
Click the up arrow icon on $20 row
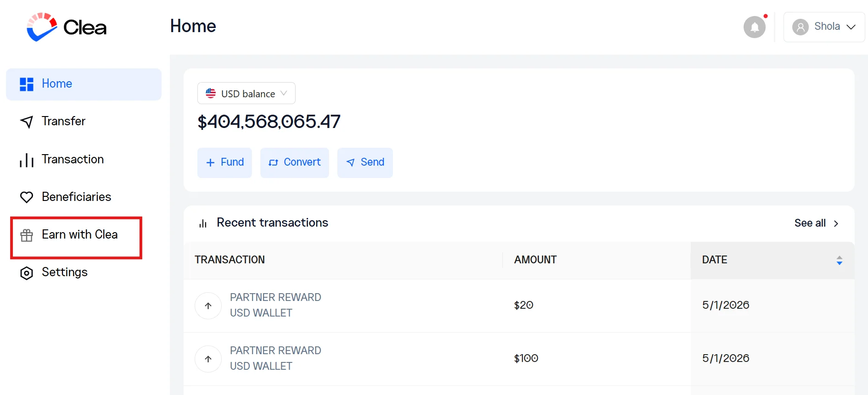tap(208, 306)
